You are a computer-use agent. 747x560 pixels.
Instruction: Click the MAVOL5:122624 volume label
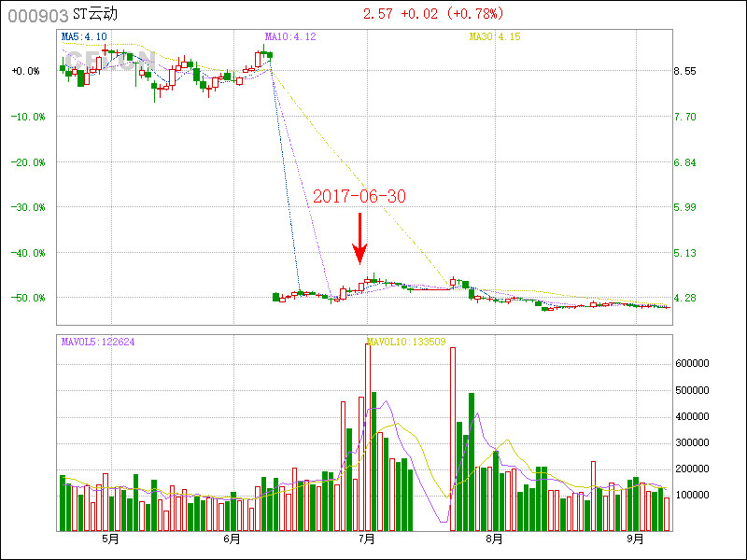point(98,342)
